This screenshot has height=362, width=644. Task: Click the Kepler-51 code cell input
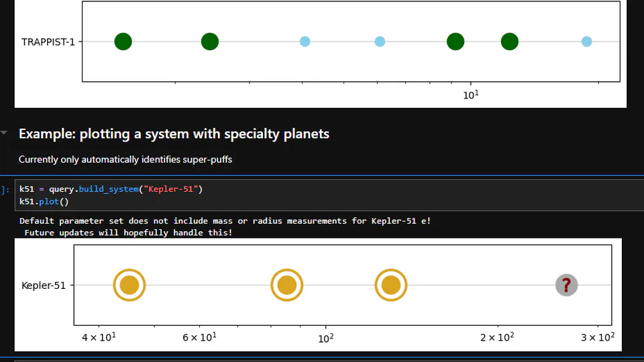(329, 195)
